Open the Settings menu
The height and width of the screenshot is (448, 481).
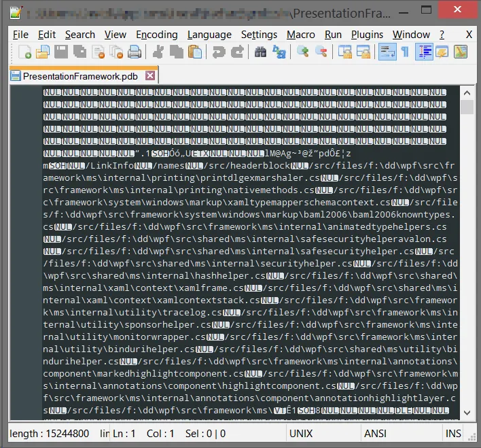pos(259,35)
